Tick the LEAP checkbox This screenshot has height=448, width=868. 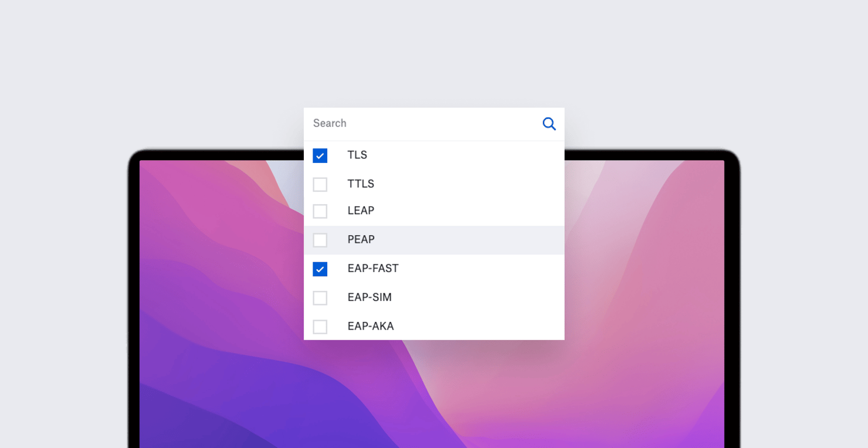[320, 211]
